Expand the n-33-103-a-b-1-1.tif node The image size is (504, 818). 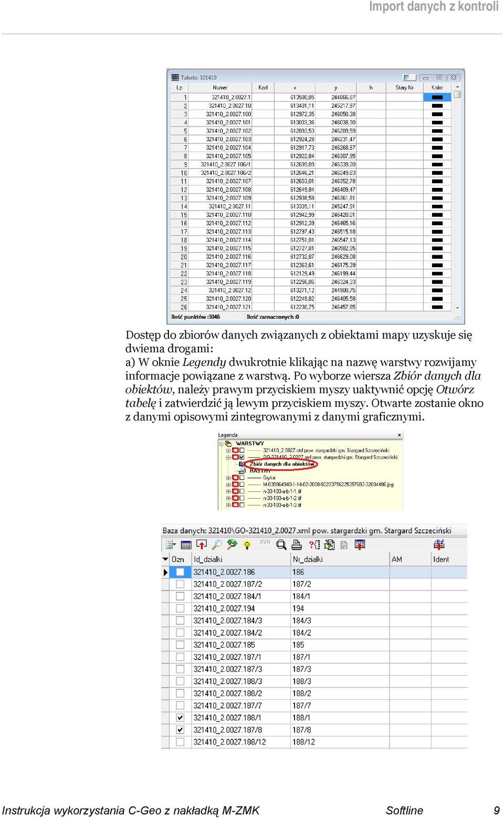[x=228, y=491]
